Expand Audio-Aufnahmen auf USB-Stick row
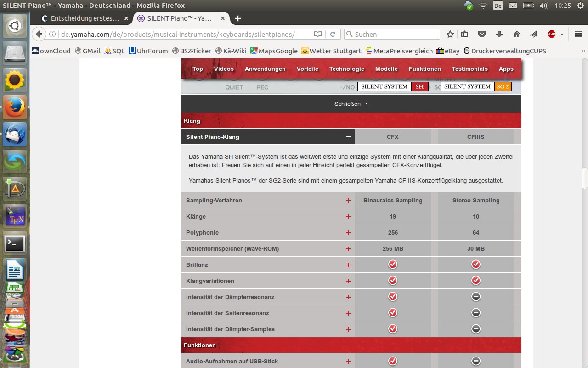Viewport: 588px width, 368px height. point(348,361)
